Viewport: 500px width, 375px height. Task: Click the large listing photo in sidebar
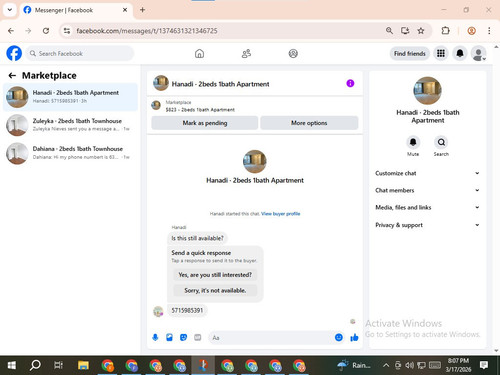coord(427,91)
